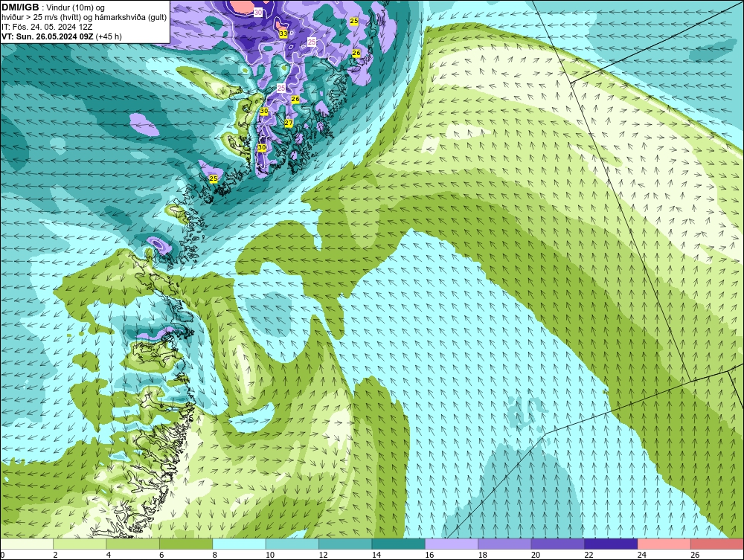Screen dimensions: 744x560
Task: Click the 20–22 m/s violet legend swatch
Action: (x=558, y=544)
